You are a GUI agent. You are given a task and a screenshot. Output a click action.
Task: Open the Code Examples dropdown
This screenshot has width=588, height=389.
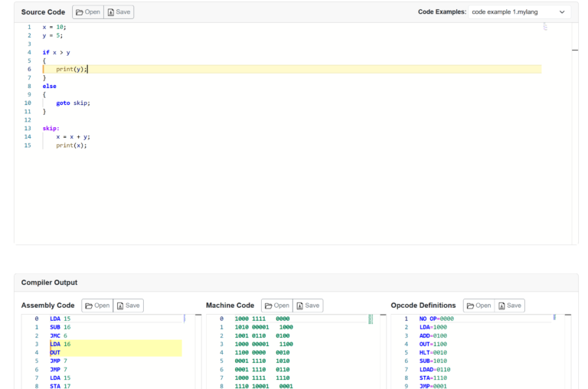click(519, 12)
